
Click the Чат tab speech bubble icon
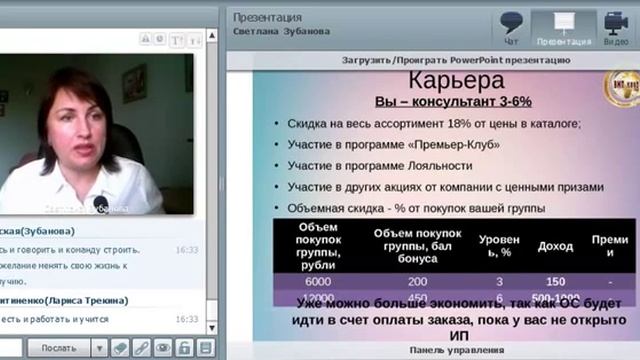511,22
